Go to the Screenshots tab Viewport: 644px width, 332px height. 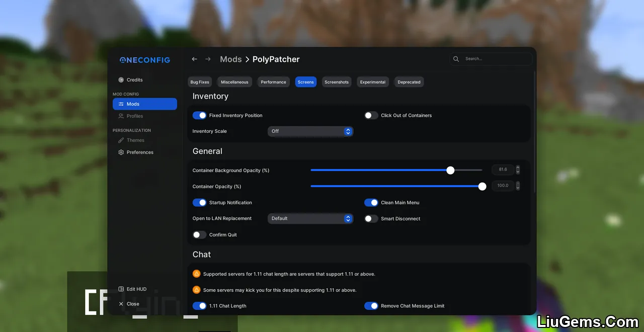[x=337, y=82]
